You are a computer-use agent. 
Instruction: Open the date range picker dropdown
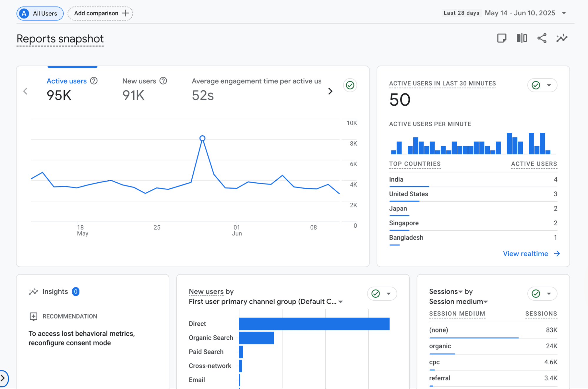point(564,13)
